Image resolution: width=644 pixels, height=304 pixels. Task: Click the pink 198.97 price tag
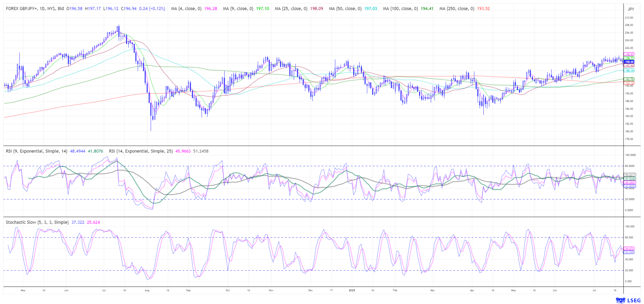click(x=629, y=54)
